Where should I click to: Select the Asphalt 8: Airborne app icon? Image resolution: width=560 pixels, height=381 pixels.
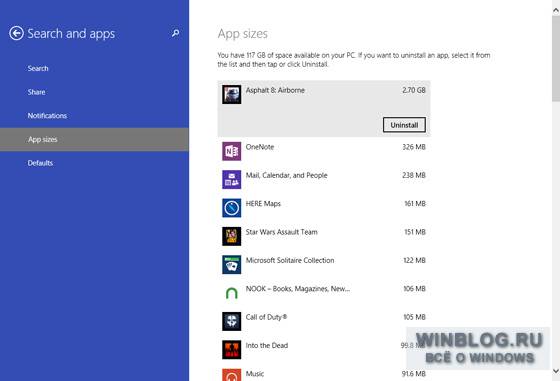(x=231, y=95)
